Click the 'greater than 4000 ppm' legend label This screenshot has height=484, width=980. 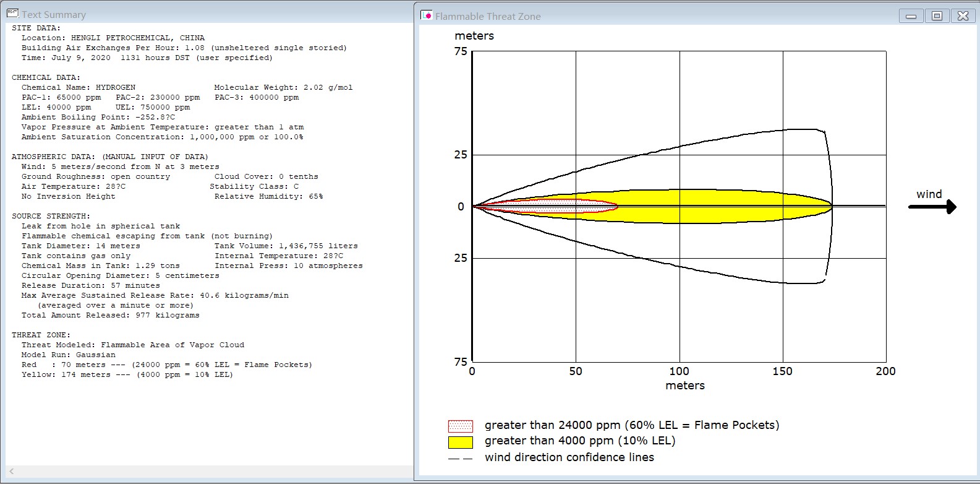tap(580, 441)
